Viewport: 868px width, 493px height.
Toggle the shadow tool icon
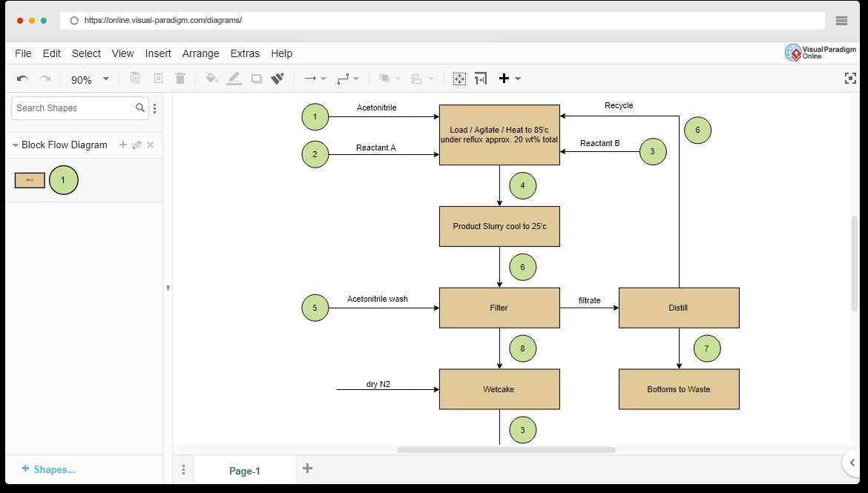[256, 79]
